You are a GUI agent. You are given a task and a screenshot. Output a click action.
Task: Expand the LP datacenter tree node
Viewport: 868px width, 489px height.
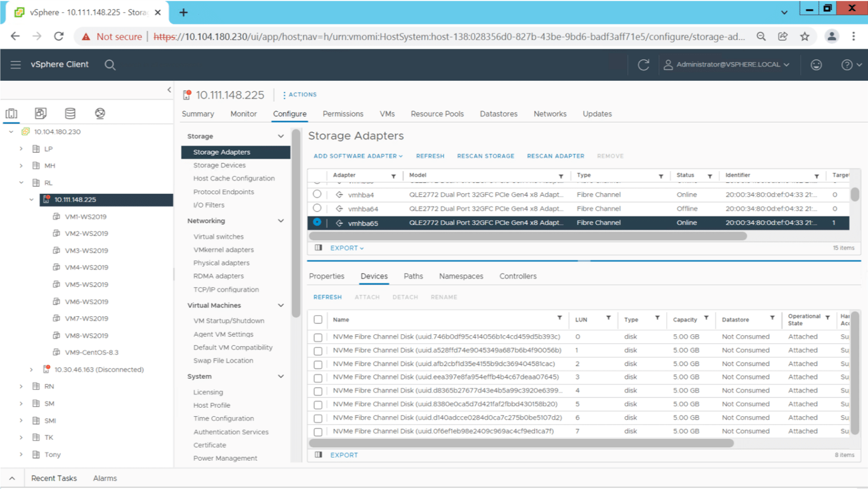[21, 149]
